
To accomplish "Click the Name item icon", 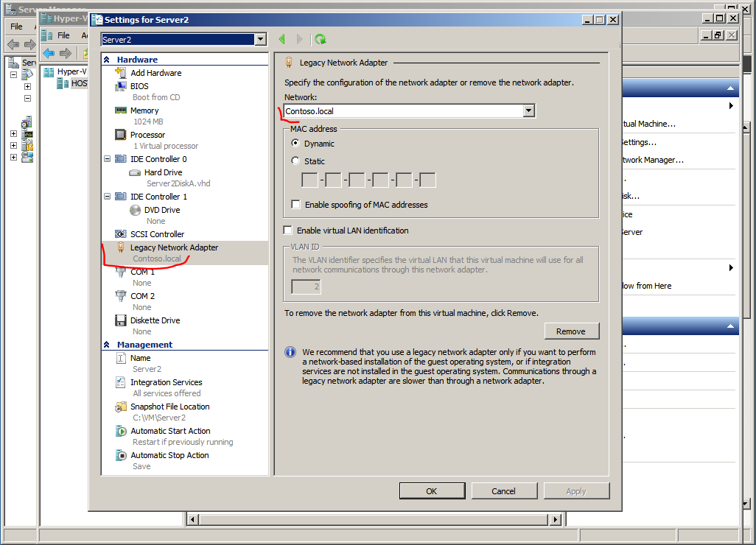I will (x=121, y=358).
